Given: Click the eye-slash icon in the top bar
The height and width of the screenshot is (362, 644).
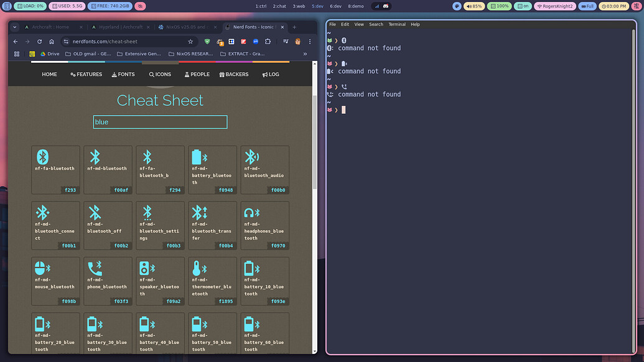Looking at the screenshot, I should (139, 6).
